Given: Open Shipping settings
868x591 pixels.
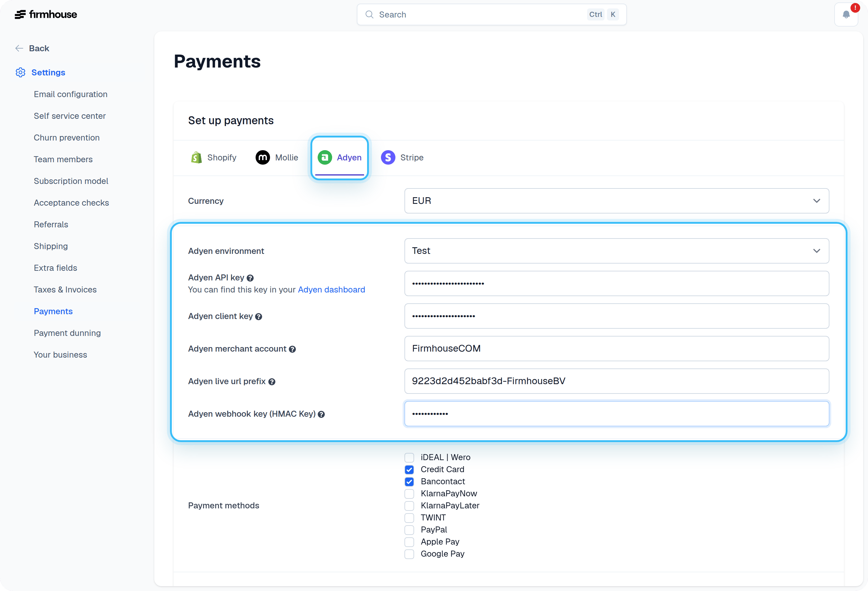Looking at the screenshot, I should pyautogui.click(x=51, y=246).
